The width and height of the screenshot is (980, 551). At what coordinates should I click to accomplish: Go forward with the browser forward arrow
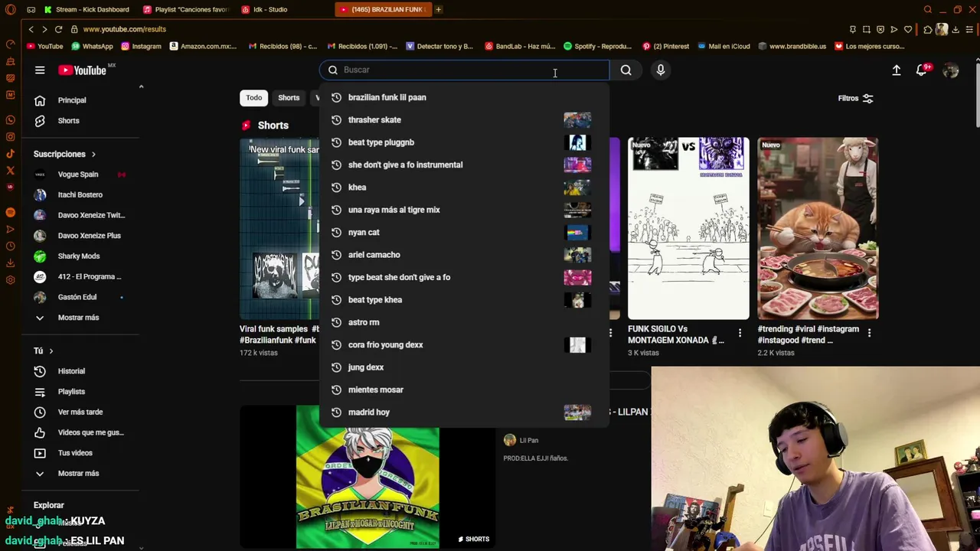click(44, 29)
